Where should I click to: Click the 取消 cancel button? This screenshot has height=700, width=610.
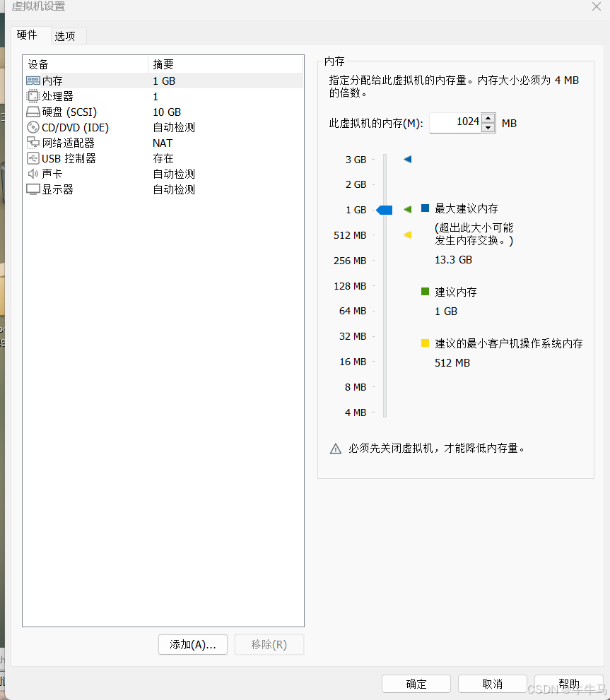click(492, 683)
